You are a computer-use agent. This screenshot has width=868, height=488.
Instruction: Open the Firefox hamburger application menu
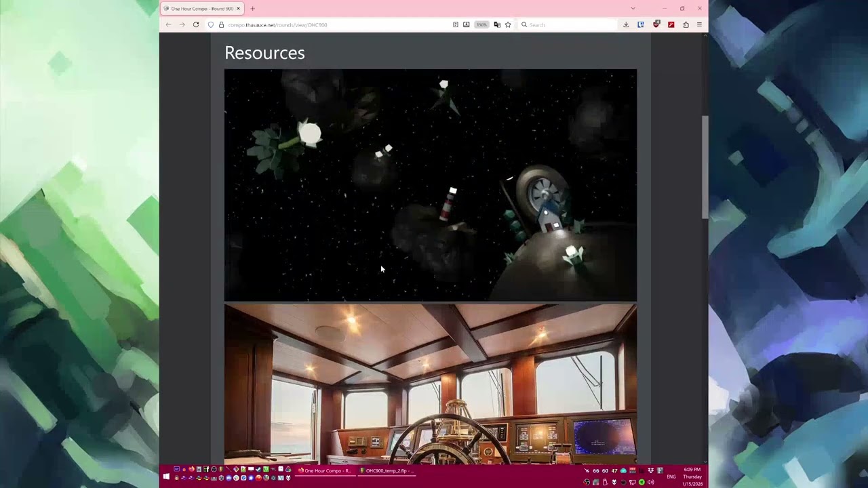point(699,24)
